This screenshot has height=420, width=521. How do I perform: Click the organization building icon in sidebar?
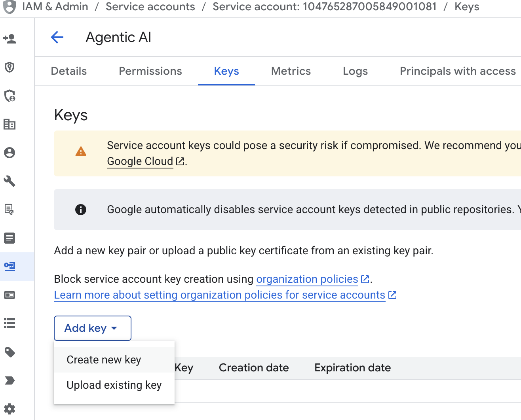point(10,124)
